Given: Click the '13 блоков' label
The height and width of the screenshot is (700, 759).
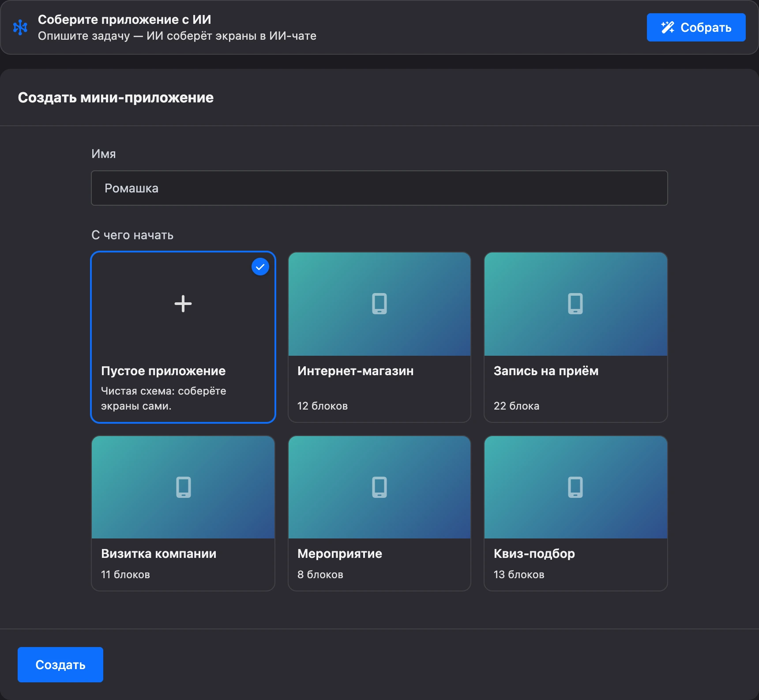Looking at the screenshot, I should (519, 574).
